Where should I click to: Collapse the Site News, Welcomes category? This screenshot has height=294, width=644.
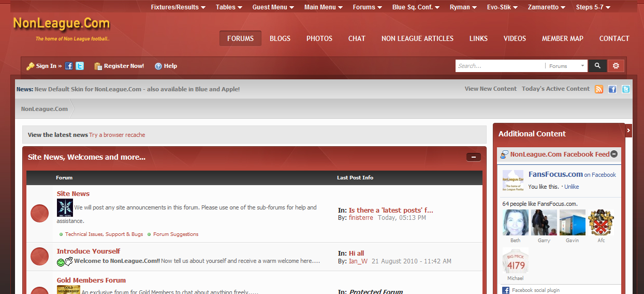[474, 157]
